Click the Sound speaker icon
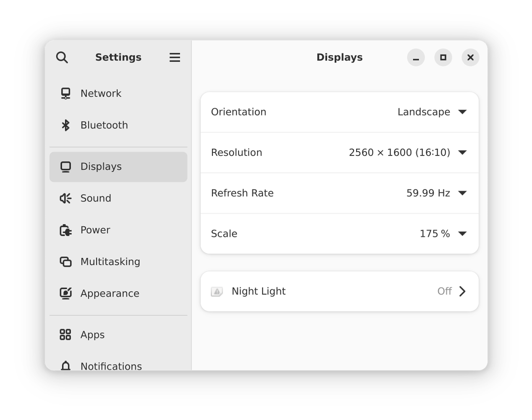 (65, 198)
